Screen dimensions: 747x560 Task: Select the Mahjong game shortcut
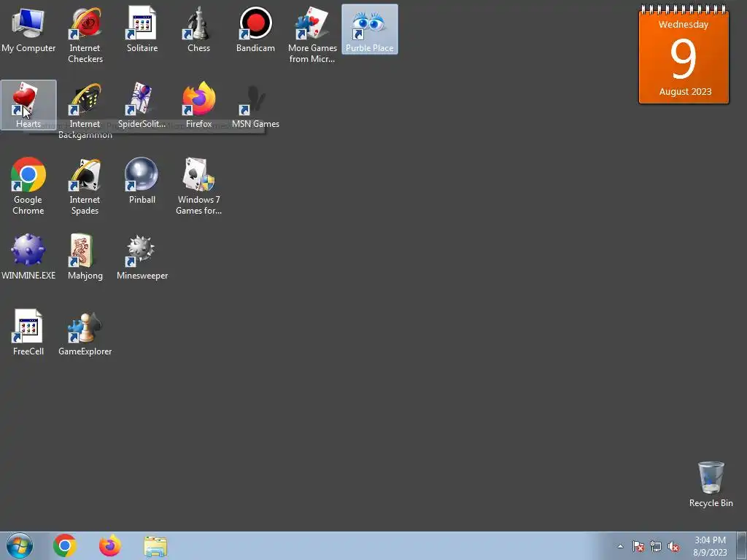click(85, 257)
